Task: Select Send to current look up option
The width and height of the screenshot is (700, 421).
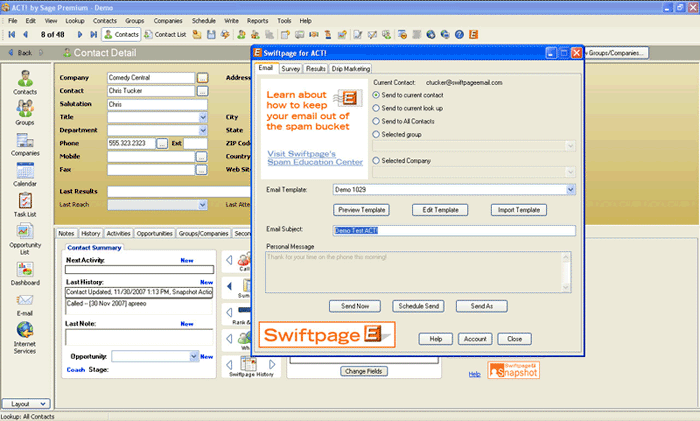Action: pyautogui.click(x=376, y=108)
